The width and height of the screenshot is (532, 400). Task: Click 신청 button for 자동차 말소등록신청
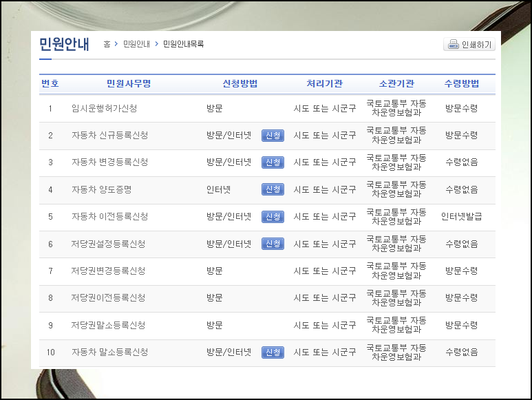coord(273,352)
